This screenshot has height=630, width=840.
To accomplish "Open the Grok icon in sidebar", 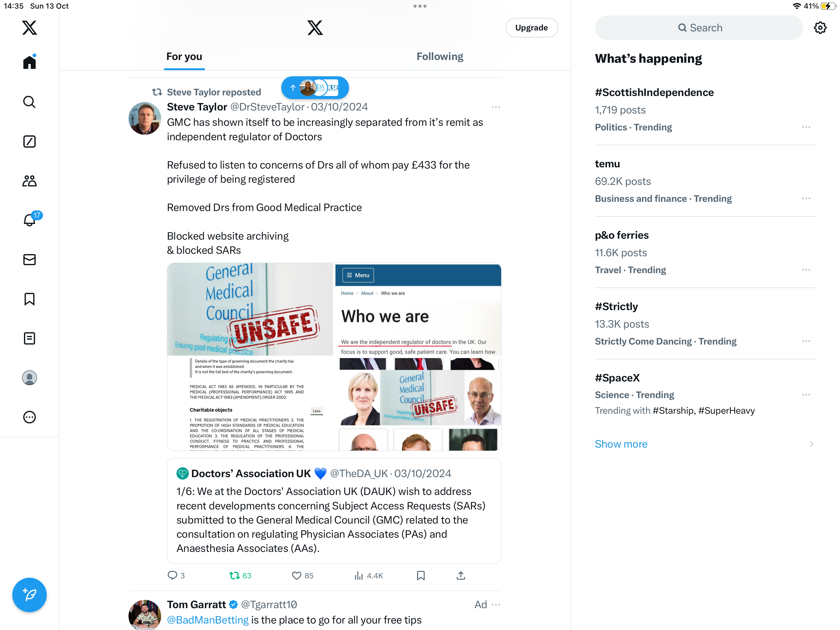I will tap(29, 142).
